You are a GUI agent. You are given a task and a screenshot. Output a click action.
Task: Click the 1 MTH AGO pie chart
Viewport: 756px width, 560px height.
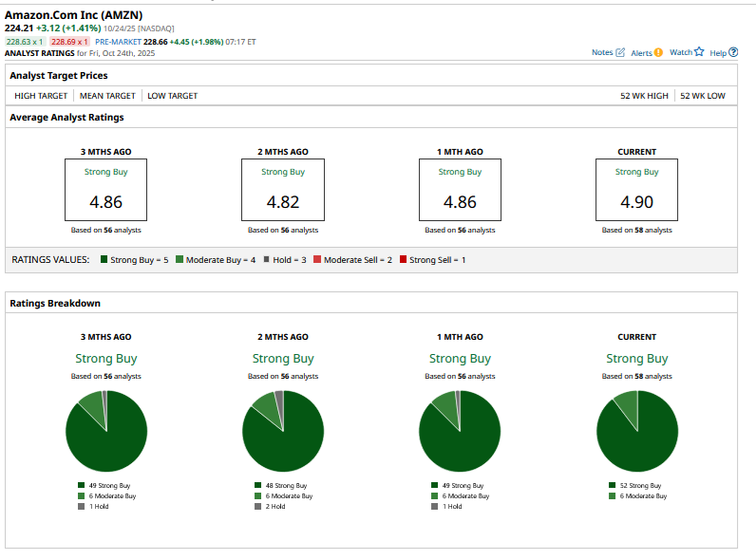pos(460,431)
